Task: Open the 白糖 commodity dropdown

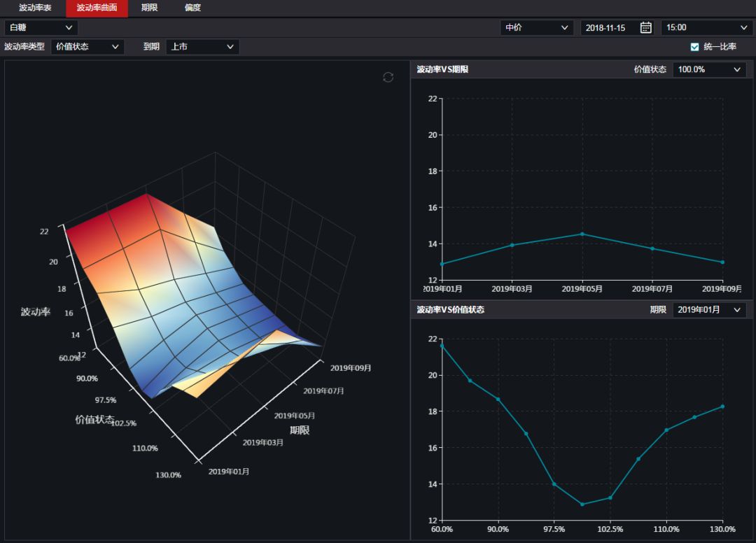Action: pyautogui.click(x=41, y=27)
